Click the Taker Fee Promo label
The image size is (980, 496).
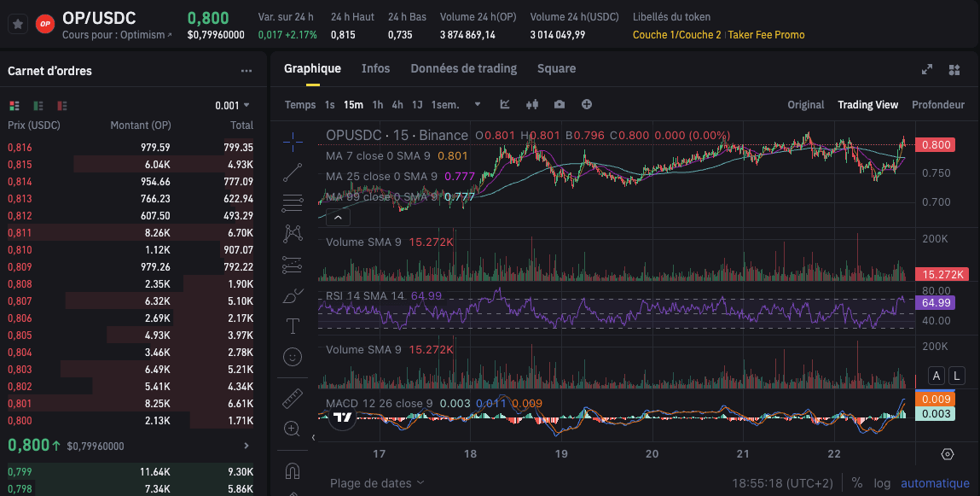tap(766, 35)
